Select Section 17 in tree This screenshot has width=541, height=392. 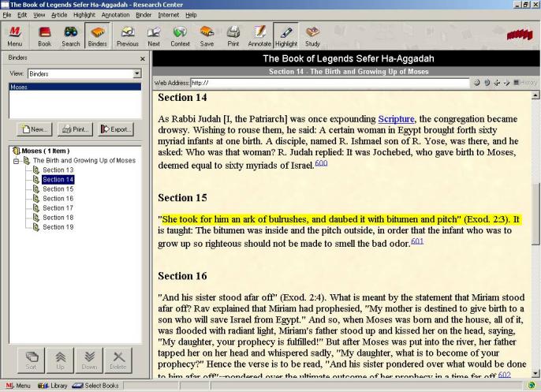(x=58, y=208)
